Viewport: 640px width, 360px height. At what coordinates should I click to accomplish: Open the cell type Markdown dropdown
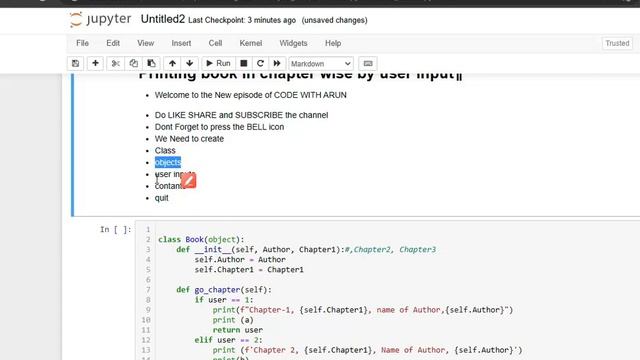tap(321, 64)
